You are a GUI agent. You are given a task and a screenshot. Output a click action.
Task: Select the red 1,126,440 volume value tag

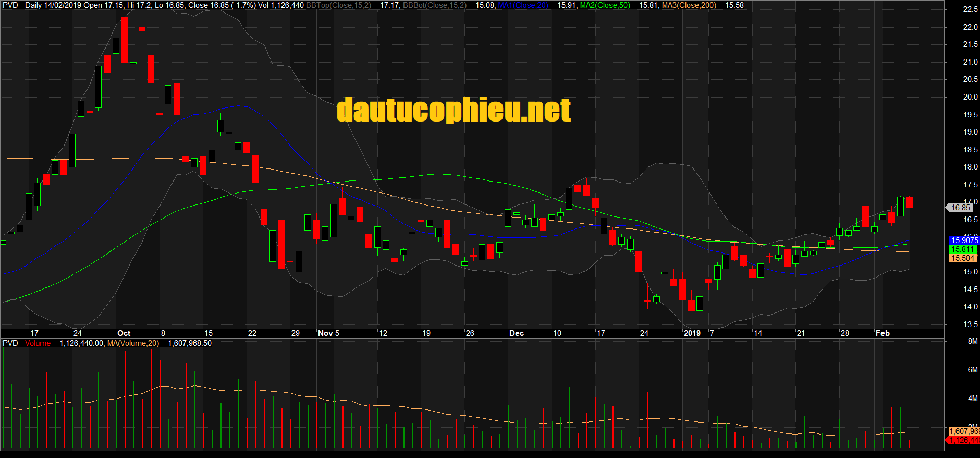[x=964, y=440]
